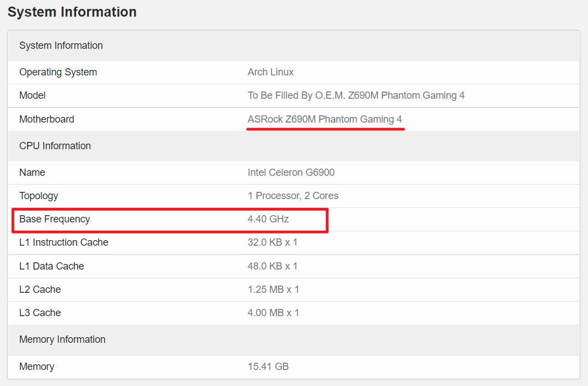Select the 1 Processor, 2 Cores value
588x386 pixels.
pos(293,196)
